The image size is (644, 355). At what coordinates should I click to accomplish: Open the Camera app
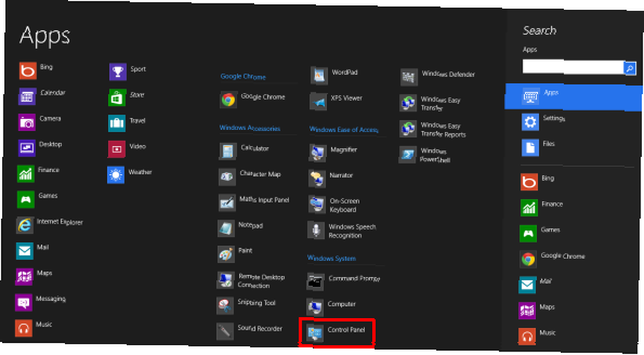40,122
